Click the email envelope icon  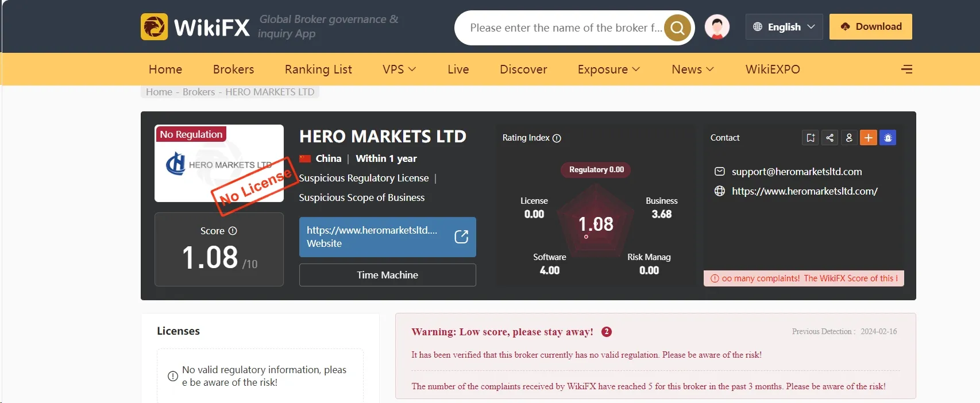[x=720, y=172]
